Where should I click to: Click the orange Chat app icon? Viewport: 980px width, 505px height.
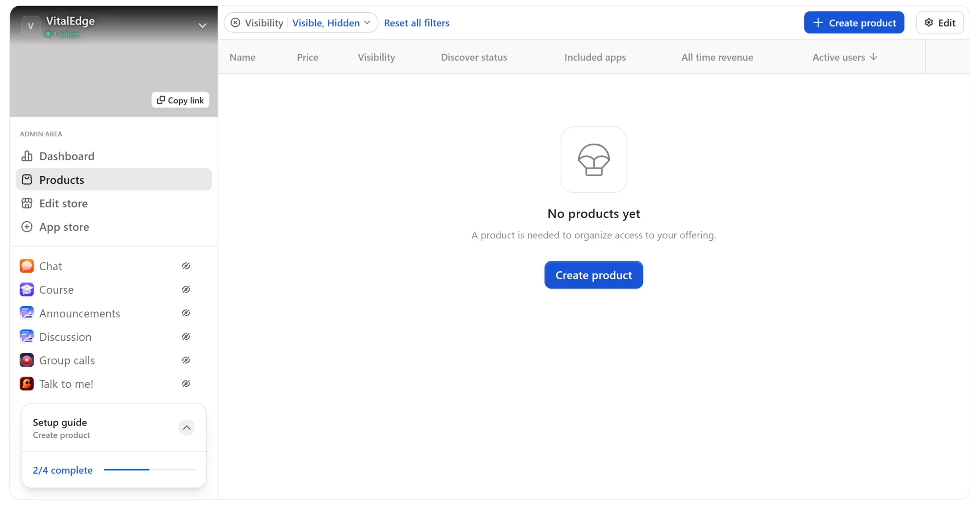click(26, 266)
